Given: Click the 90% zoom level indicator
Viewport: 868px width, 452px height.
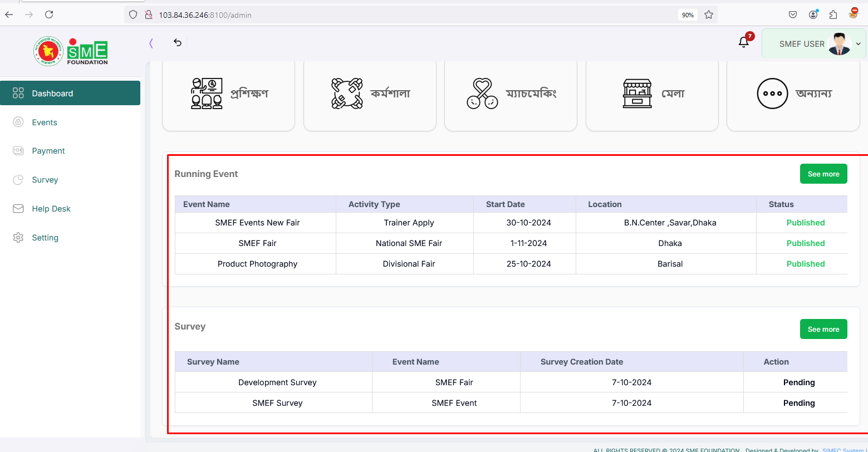Looking at the screenshot, I should click(688, 15).
